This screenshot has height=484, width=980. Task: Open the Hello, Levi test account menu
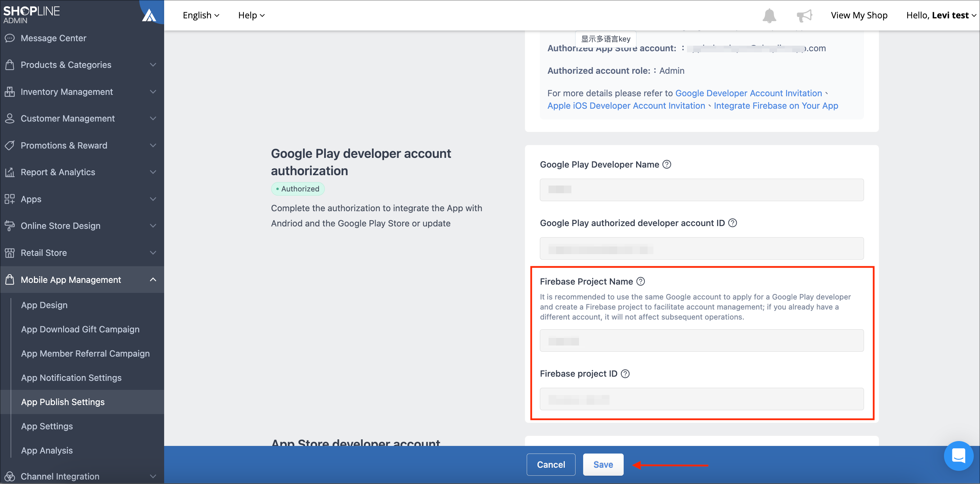(941, 15)
